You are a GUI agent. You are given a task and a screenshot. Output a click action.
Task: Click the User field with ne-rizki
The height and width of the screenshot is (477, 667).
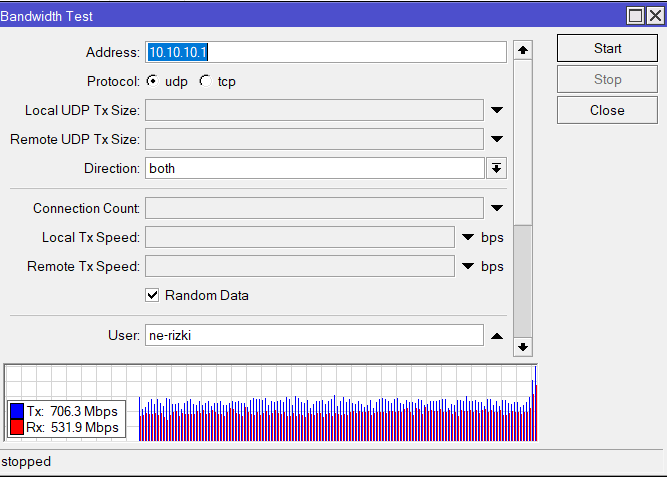[x=314, y=335]
